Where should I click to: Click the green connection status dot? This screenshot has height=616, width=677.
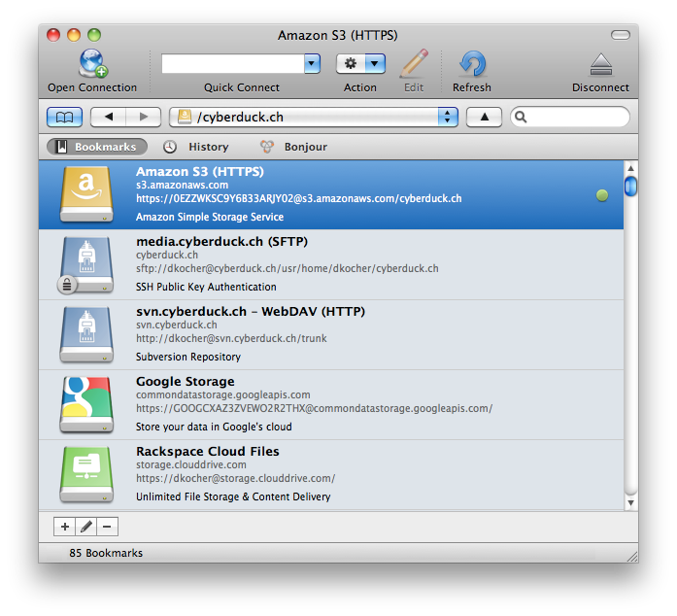tap(602, 195)
